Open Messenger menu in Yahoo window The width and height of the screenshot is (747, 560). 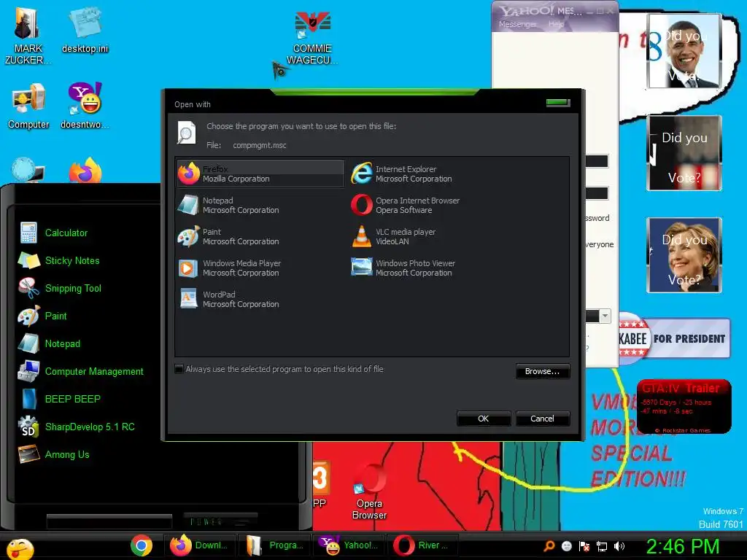tap(517, 24)
